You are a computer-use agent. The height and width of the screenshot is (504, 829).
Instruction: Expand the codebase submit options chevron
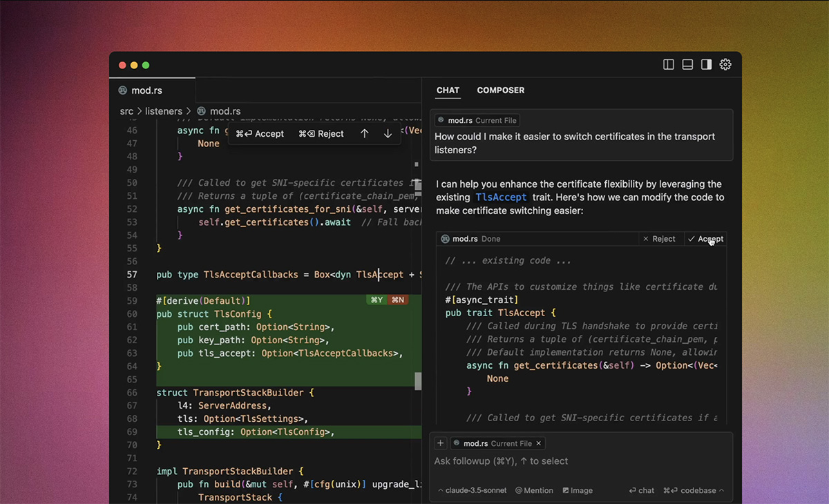coord(722,490)
